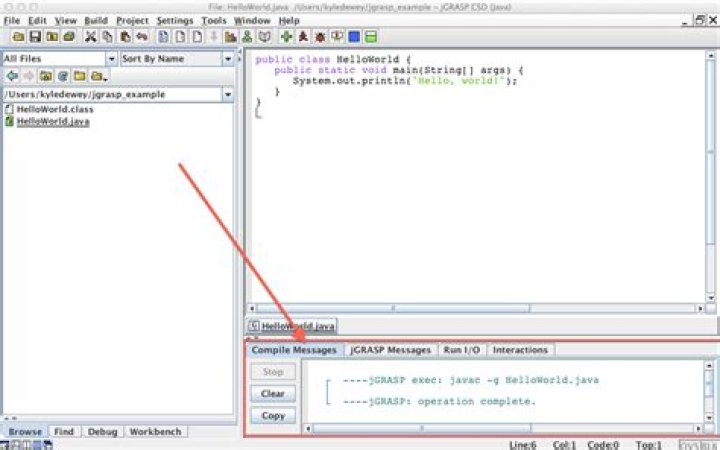Click the Generate UML buildings icon

(x=231, y=36)
